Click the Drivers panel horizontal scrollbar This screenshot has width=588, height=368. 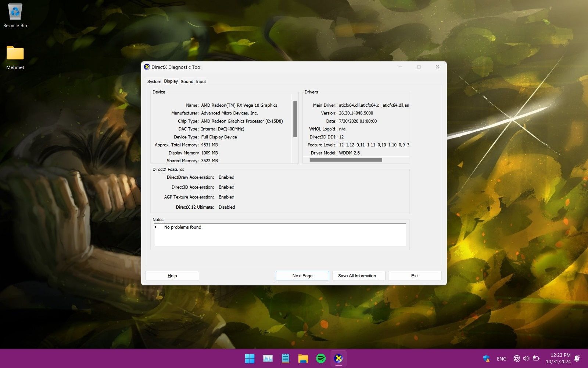point(346,160)
